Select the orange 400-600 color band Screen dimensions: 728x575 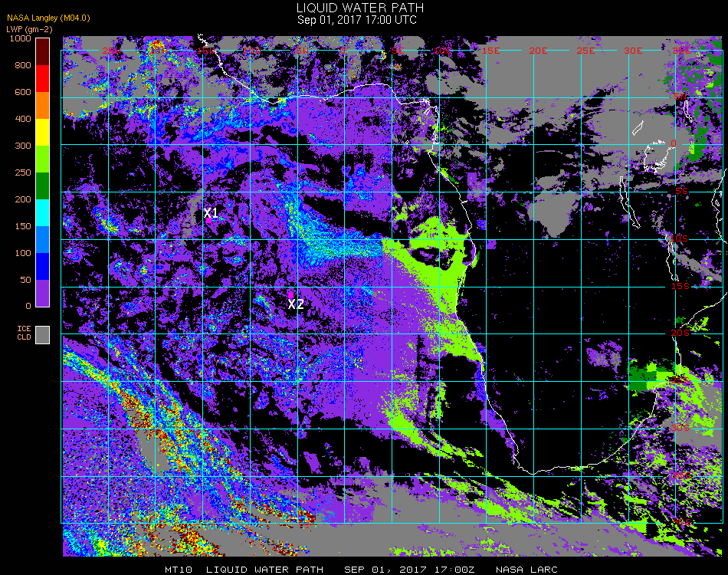point(43,106)
